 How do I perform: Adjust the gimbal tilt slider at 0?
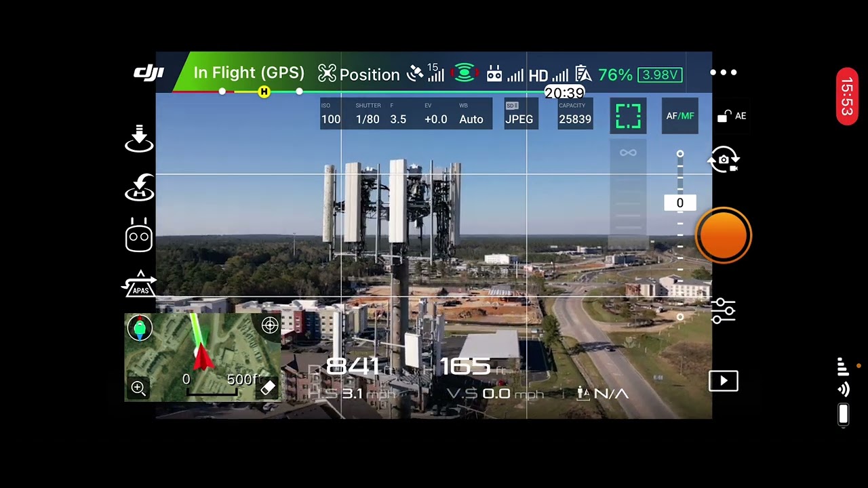coord(680,203)
